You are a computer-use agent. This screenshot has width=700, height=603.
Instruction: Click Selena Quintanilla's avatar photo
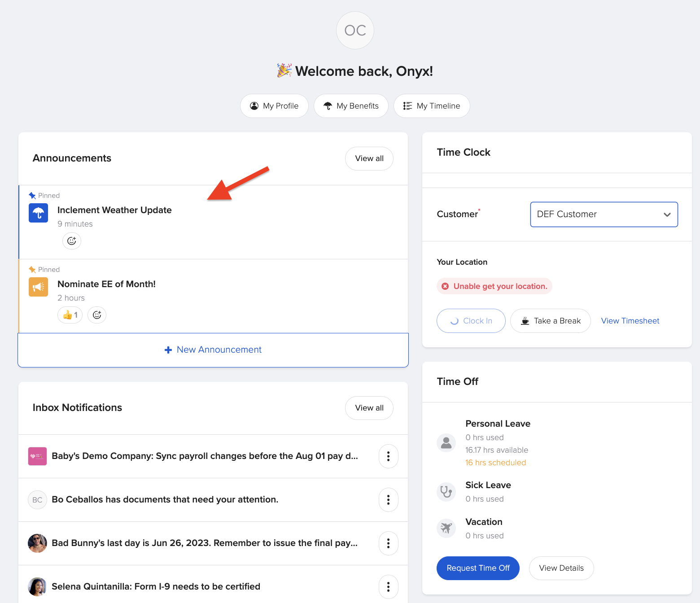tap(37, 586)
